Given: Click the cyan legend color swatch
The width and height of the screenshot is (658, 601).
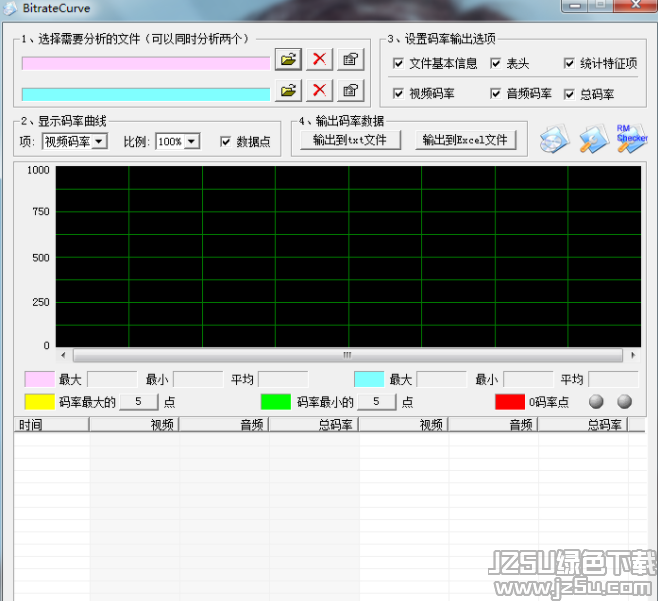Looking at the screenshot, I should click(369, 379).
